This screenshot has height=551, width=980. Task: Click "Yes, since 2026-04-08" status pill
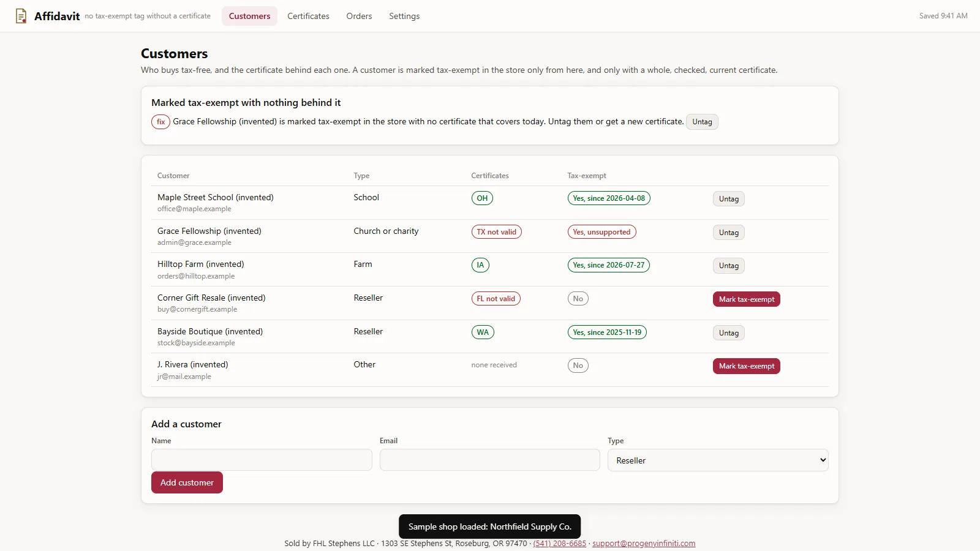(609, 198)
